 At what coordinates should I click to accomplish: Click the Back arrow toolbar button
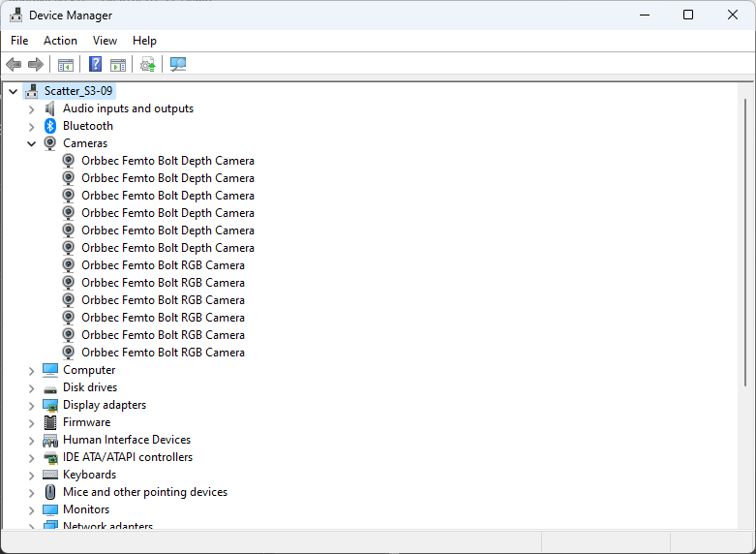click(14, 65)
